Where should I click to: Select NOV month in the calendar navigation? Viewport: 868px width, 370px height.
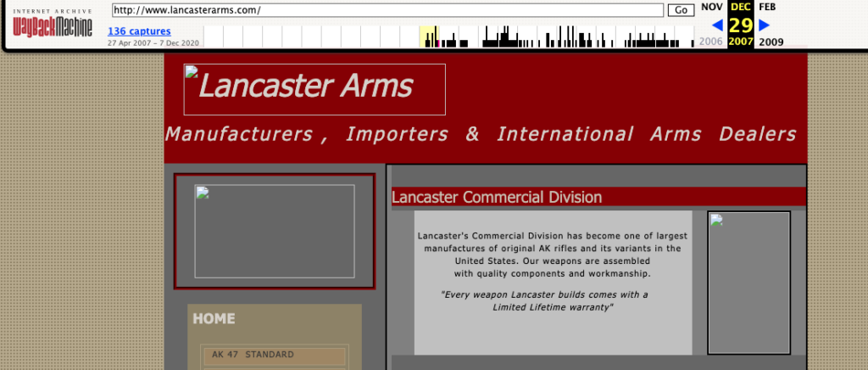(712, 7)
